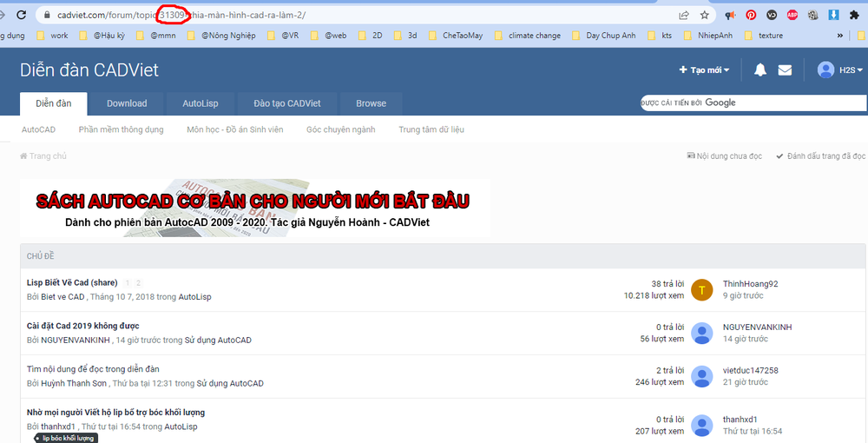
Task: Open the film reel extension icon
Action: (812, 15)
